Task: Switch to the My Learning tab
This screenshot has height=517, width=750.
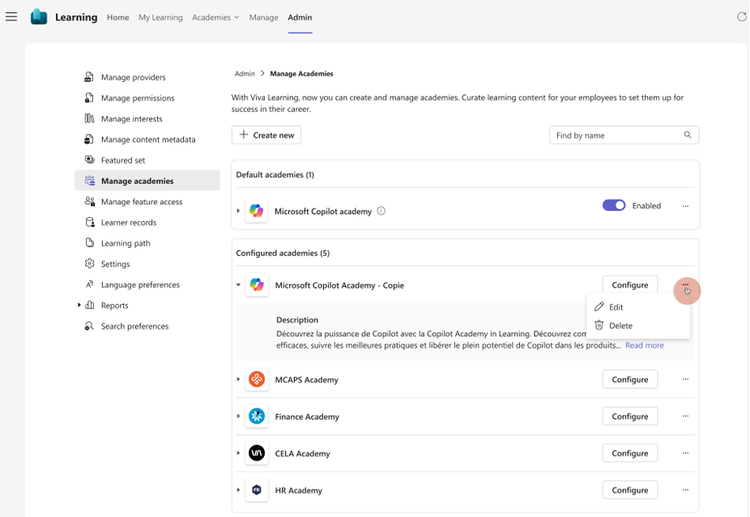Action: (x=160, y=17)
